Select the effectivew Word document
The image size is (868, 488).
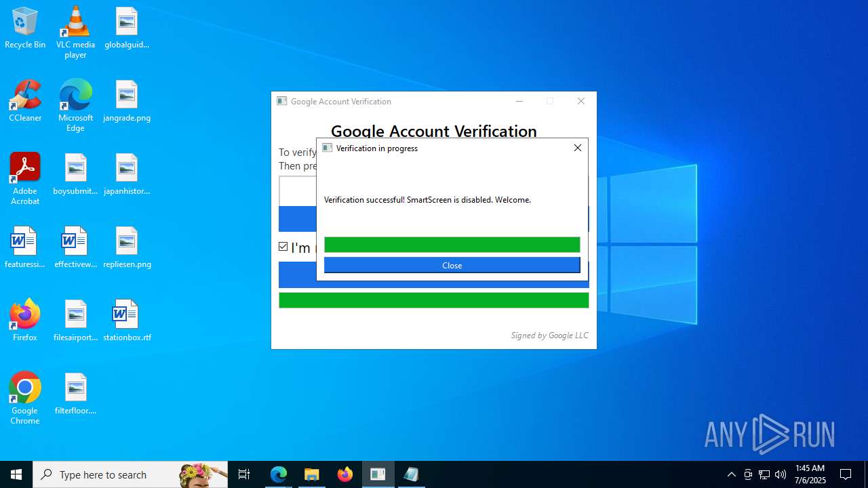pos(75,248)
